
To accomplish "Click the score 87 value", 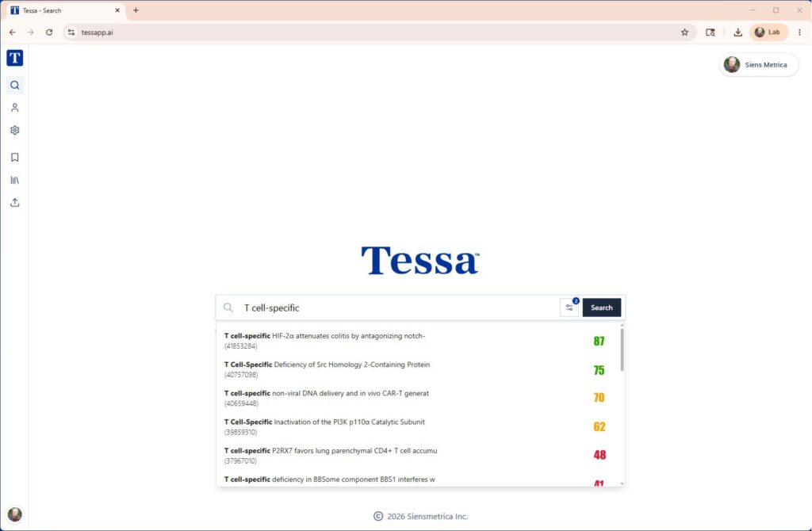I will (599, 341).
